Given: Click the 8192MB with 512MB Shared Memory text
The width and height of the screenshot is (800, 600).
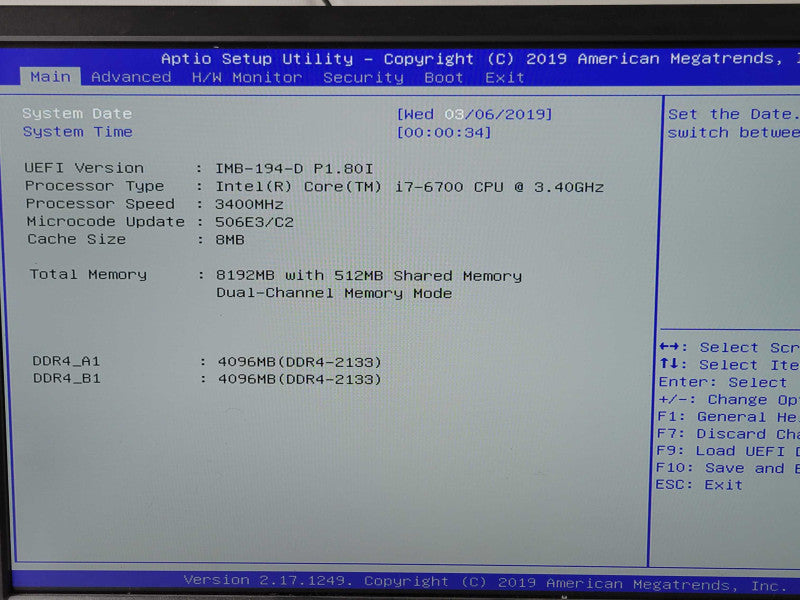Looking at the screenshot, I should (369, 276).
